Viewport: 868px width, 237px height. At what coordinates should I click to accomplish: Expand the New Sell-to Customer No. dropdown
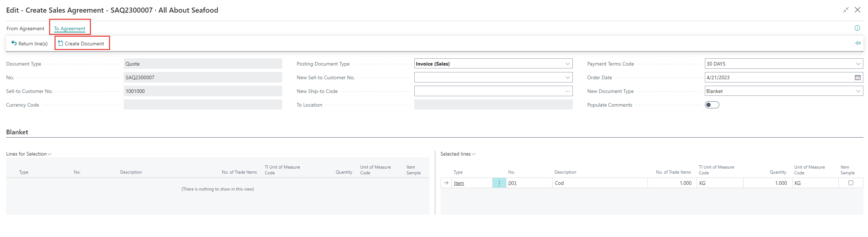coord(567,77)
